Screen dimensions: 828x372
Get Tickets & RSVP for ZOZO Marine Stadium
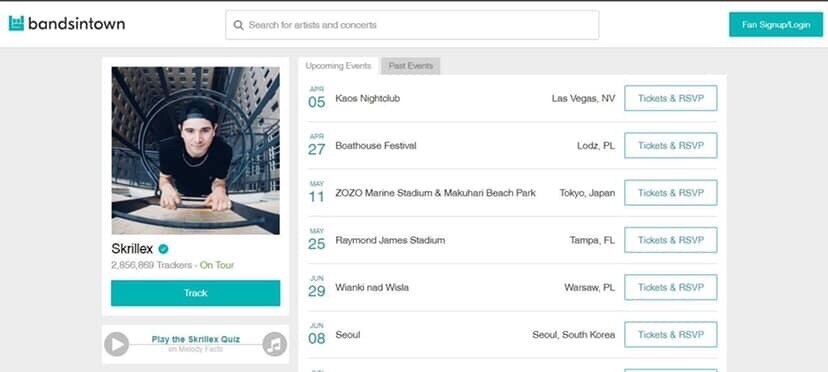[671, 193]
